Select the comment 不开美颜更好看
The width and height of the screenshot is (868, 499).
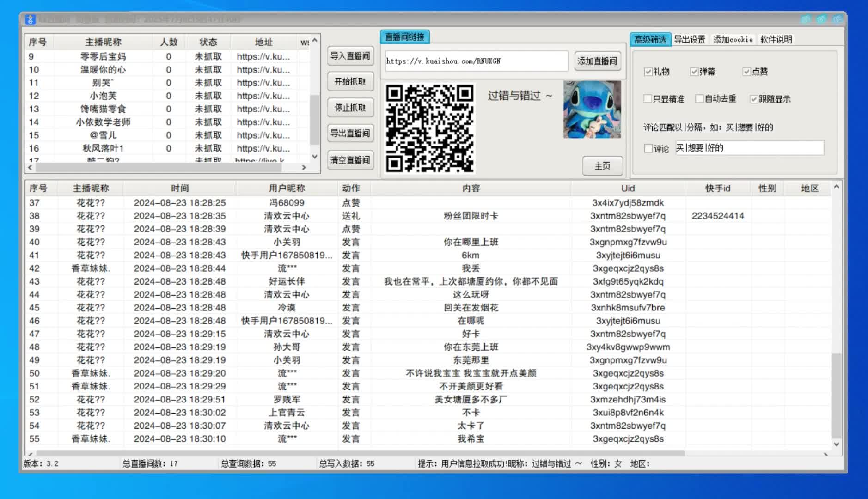coord(471,386)
